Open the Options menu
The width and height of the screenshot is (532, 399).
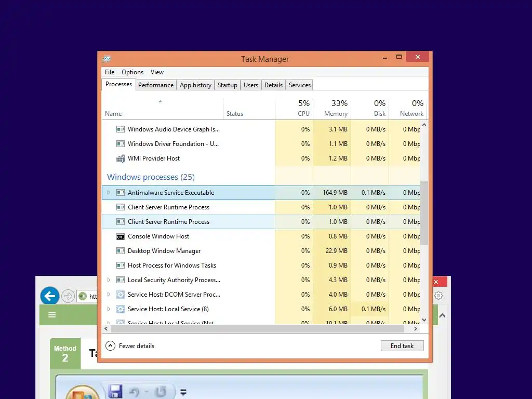click(x=132, y=72)
